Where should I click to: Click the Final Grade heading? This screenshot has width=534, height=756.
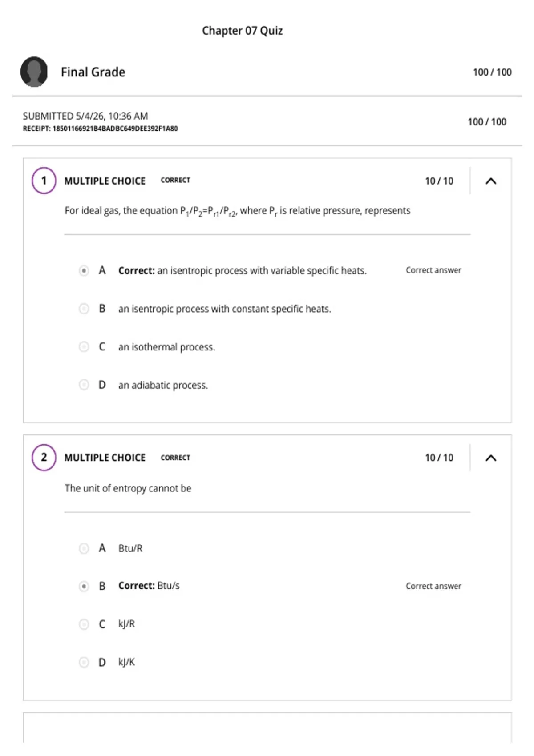coord(93,72)
